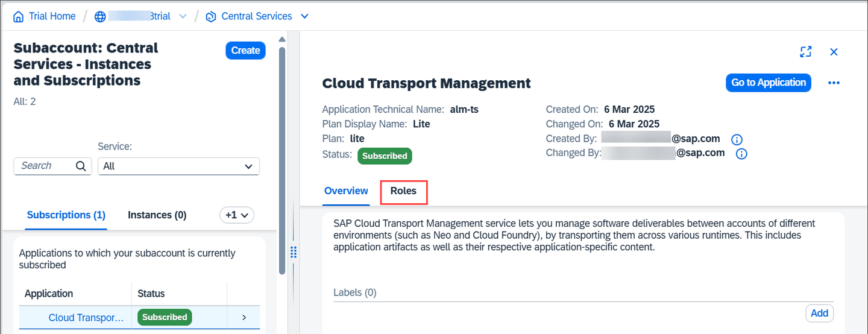This screenshot has width=868, height=334.
Task: Expand the Central Services dropdown arrow
Action: (304, 16)
